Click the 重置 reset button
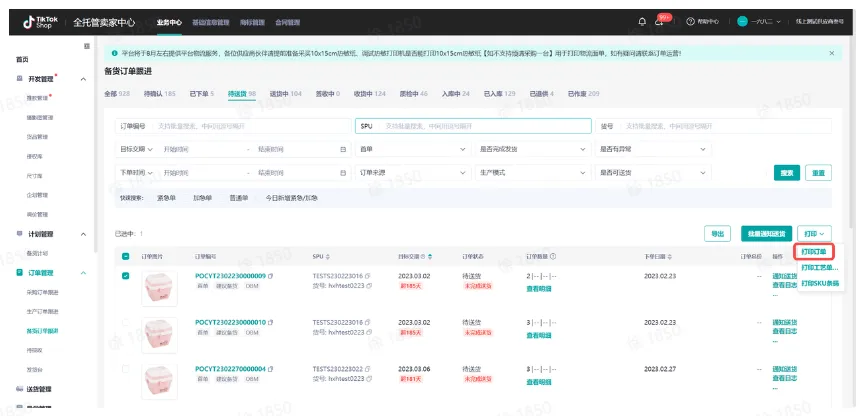Image resolution: width=866 pixels, height=416 pixels. pyautogui.click(x=818, y=173)
